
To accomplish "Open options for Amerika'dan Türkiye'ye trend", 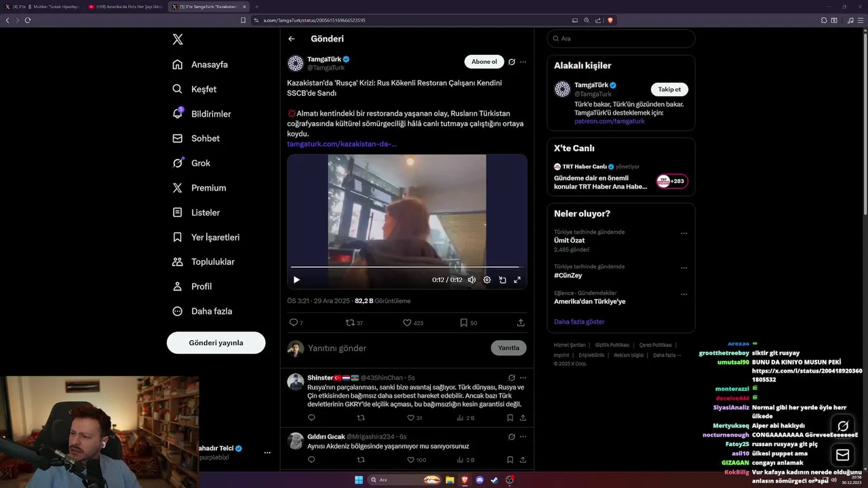I will click(x=684, y=294).
